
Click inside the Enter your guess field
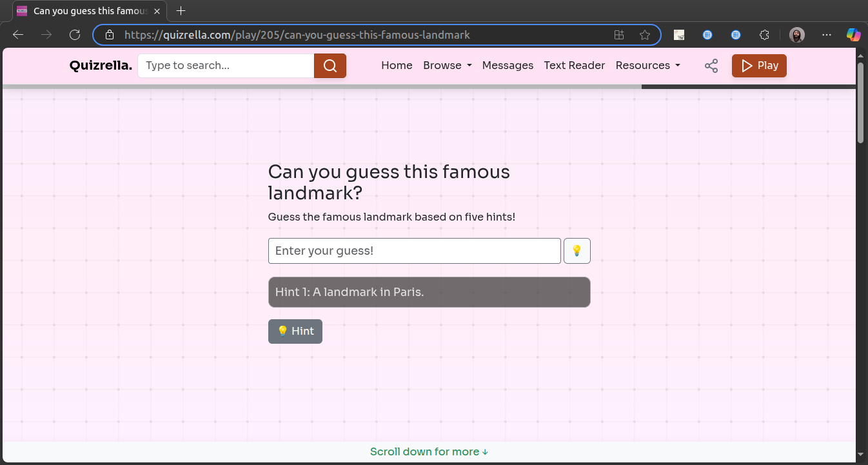pos(414,250)
